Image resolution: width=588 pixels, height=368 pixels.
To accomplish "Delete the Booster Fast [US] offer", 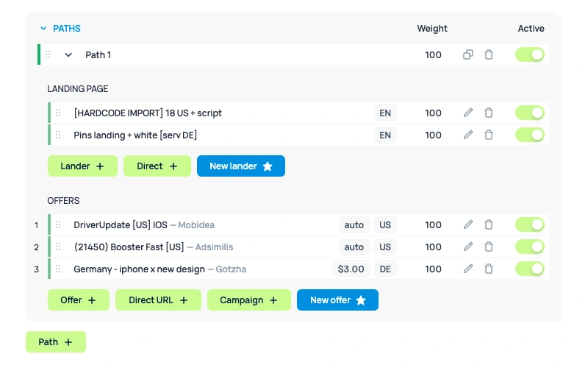I will (489, 247).
